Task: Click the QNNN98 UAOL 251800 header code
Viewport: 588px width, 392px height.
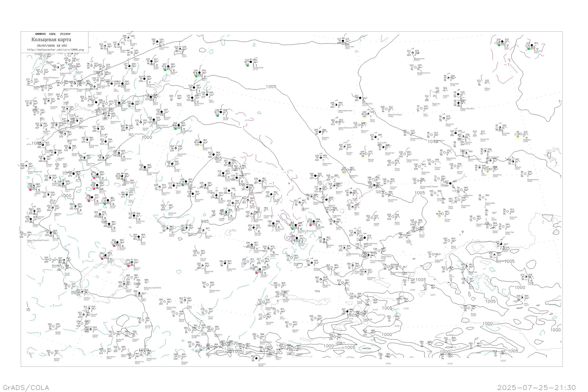Action: 53,34
